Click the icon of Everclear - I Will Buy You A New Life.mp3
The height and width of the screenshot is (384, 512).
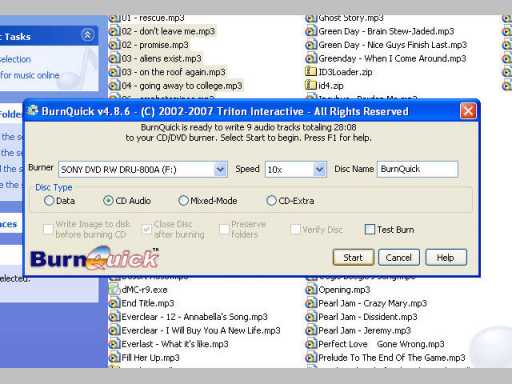click(x=114, y=330)
